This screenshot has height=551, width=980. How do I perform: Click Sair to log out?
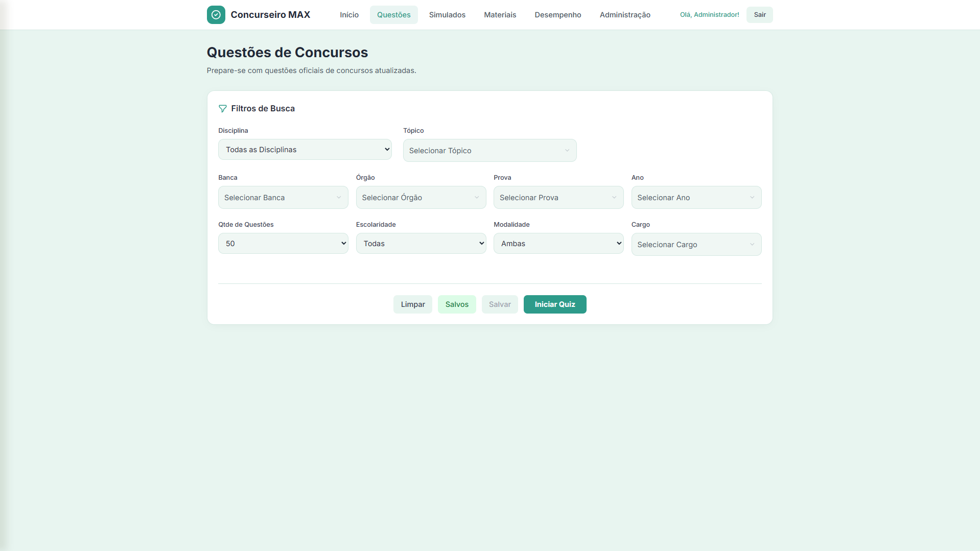point(759,15)
